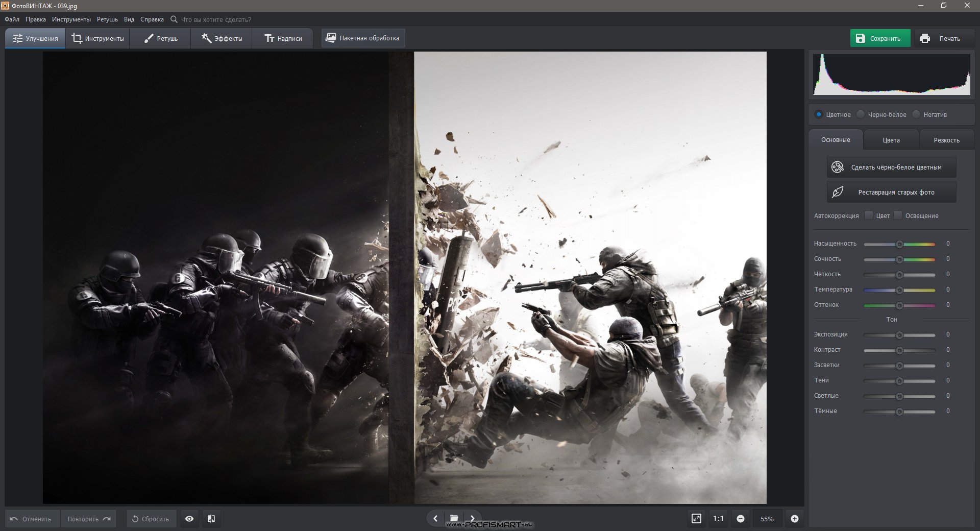The image size is (980, 531).
Task: Click the Светлые slider handle
Action: (x=899, y=396)
